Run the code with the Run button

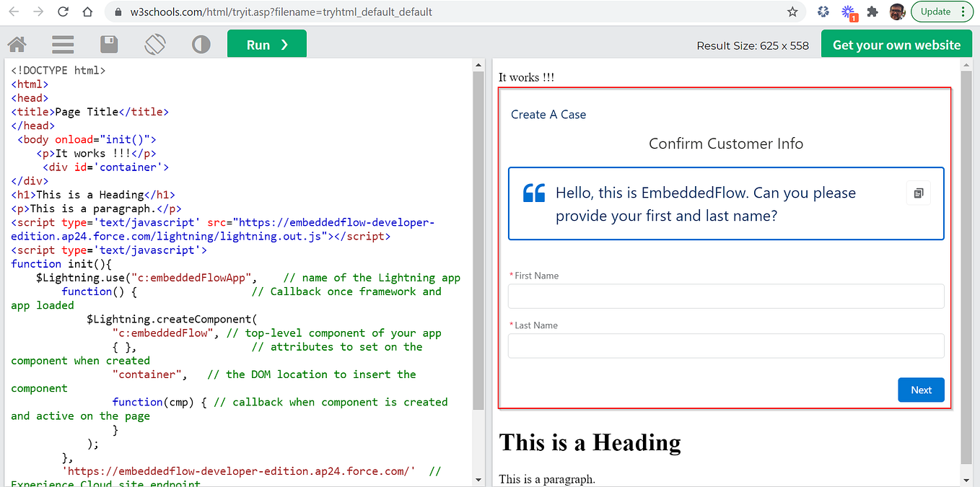(267, 45)
